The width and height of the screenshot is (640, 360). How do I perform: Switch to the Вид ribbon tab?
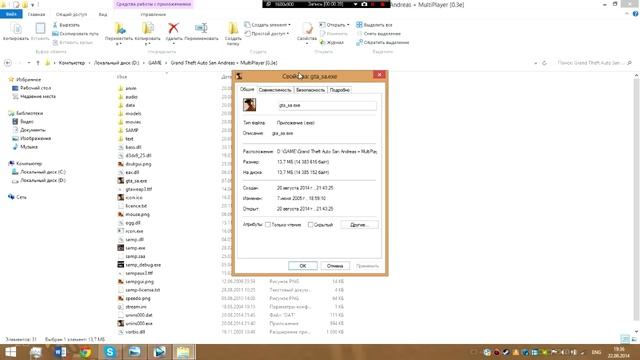pyautogui.click(x=103, y=14)
